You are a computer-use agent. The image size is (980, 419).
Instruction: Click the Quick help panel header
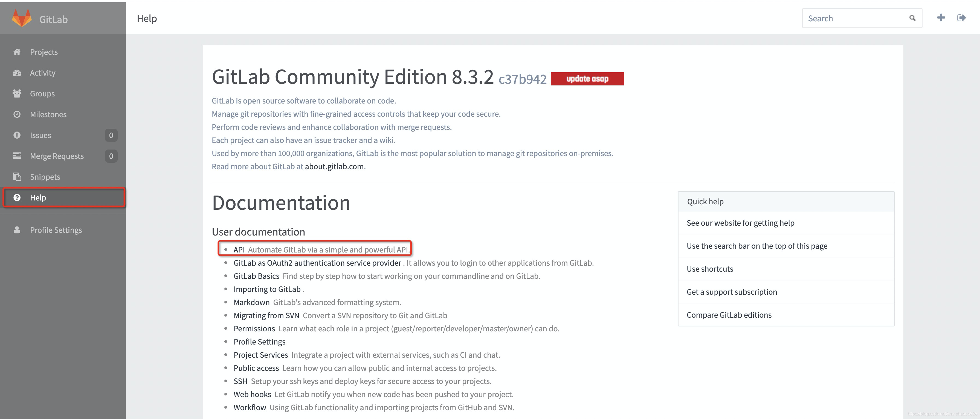click(x=786, y=202)
